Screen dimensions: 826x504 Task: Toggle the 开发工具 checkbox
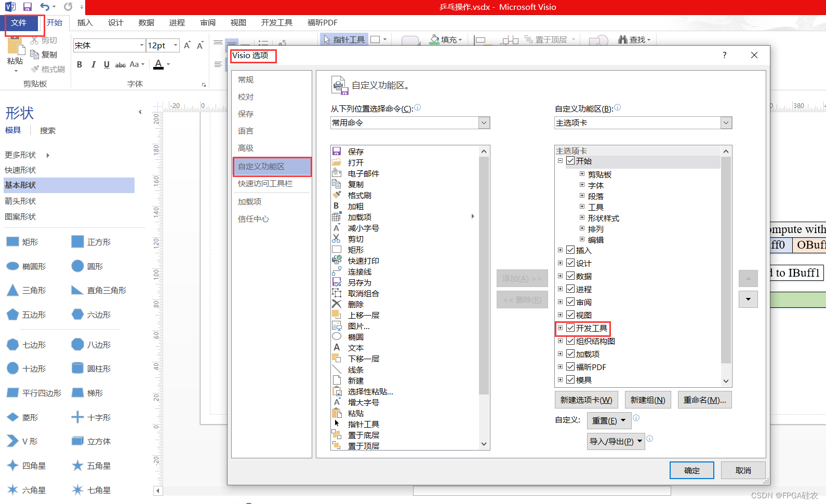coord(570,328)
